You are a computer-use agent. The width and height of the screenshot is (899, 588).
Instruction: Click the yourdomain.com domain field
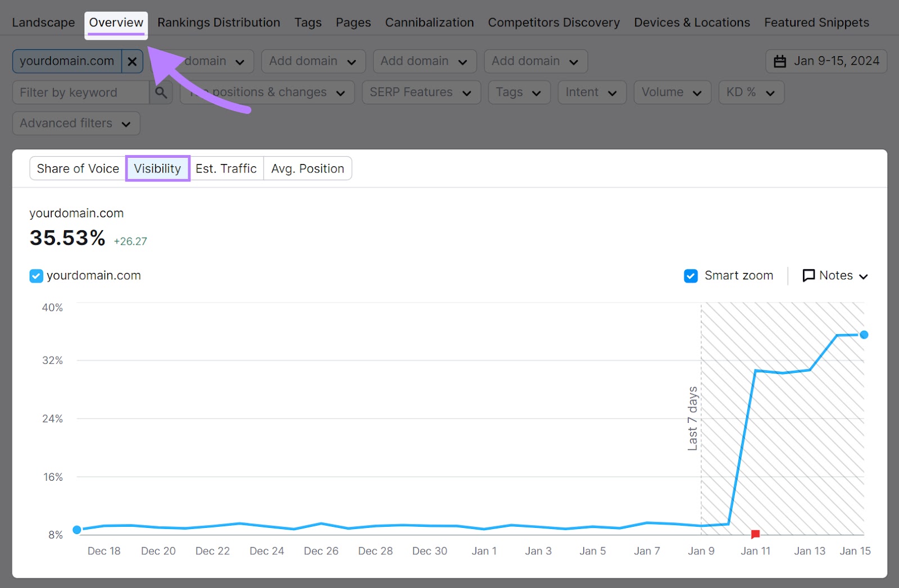67,61
